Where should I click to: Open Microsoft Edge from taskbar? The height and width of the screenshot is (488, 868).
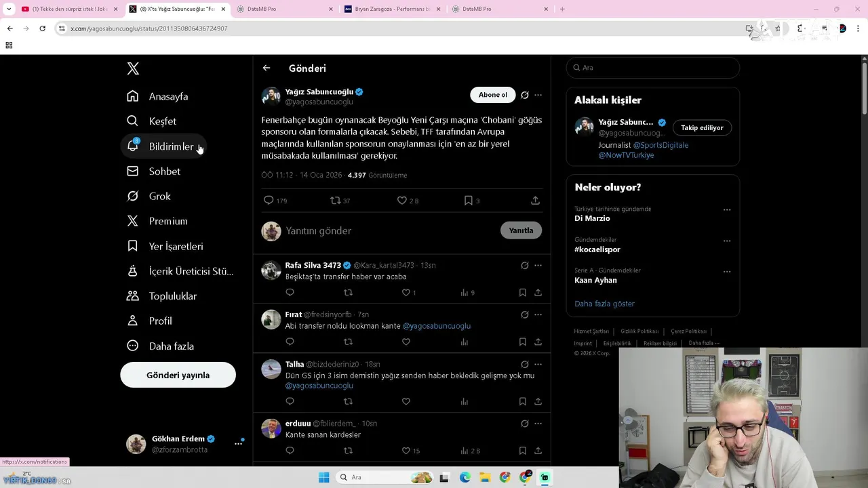pyautogui.click(x=465, y=477)
